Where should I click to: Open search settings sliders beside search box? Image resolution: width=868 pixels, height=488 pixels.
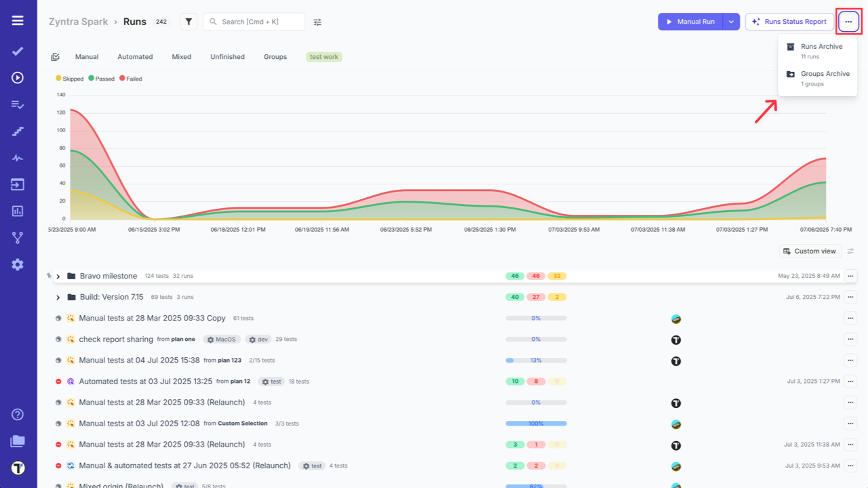[317, 22]
